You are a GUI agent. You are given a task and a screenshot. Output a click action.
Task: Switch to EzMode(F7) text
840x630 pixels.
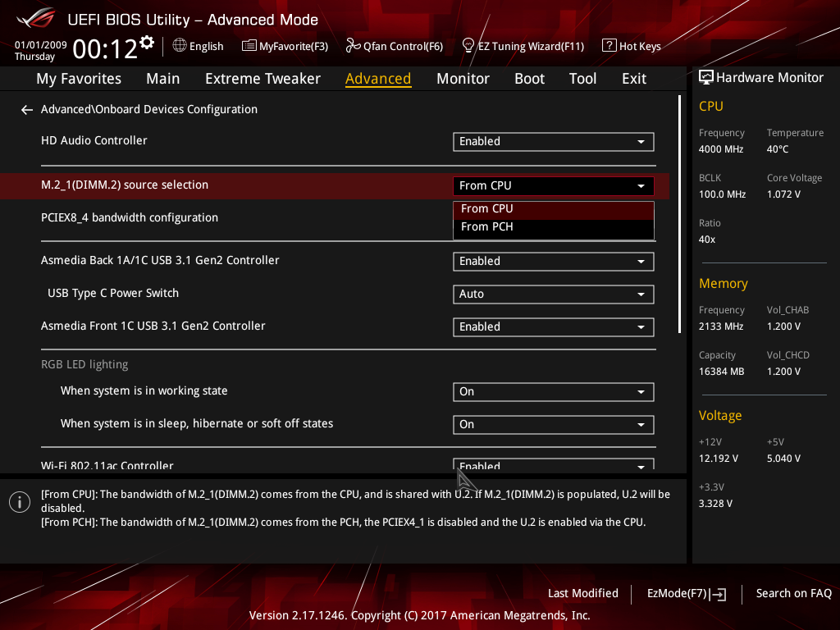(677, 594)
